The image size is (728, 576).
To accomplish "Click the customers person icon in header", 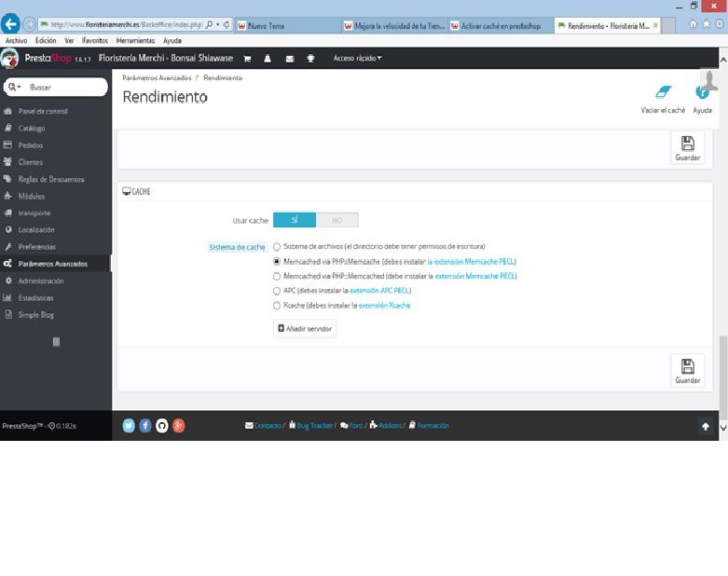I will point(268,59).
